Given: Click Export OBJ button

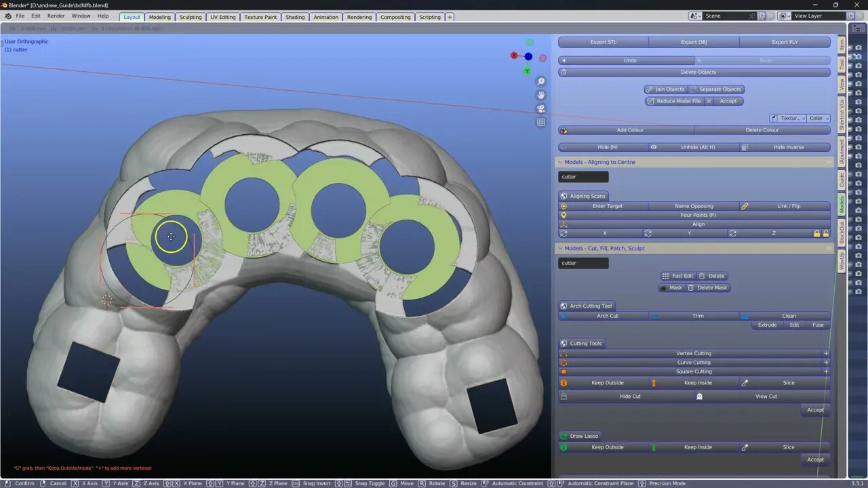Looking at the screenshot, I should [x=694, y=42].
